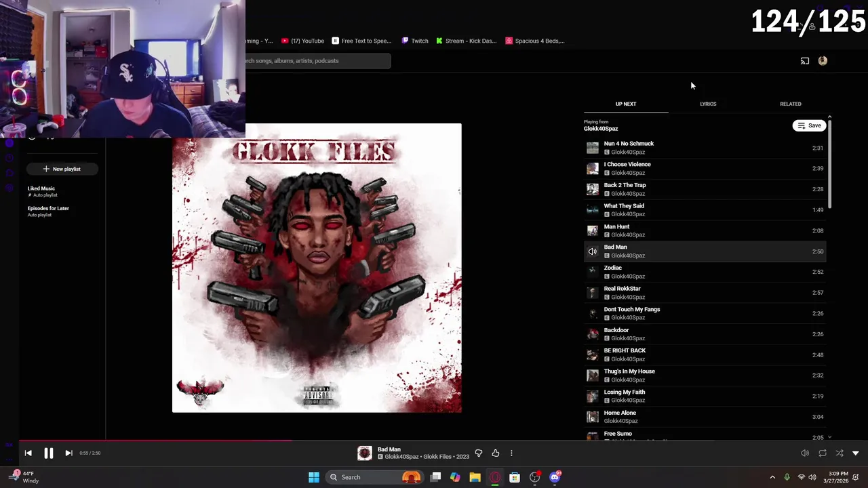Click the Bad Man thumbnail in player bar
The height and width of the screenshot is (488, 868).
coord(365,453)
